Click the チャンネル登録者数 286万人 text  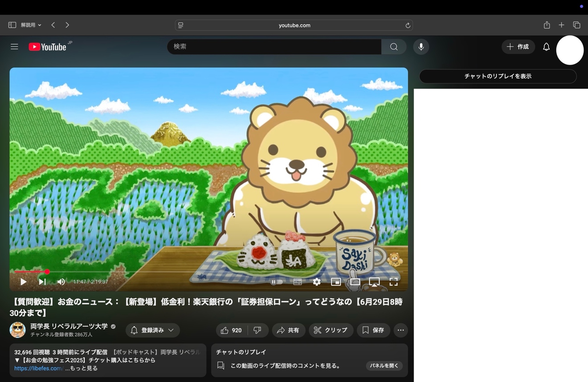(61, 334)
